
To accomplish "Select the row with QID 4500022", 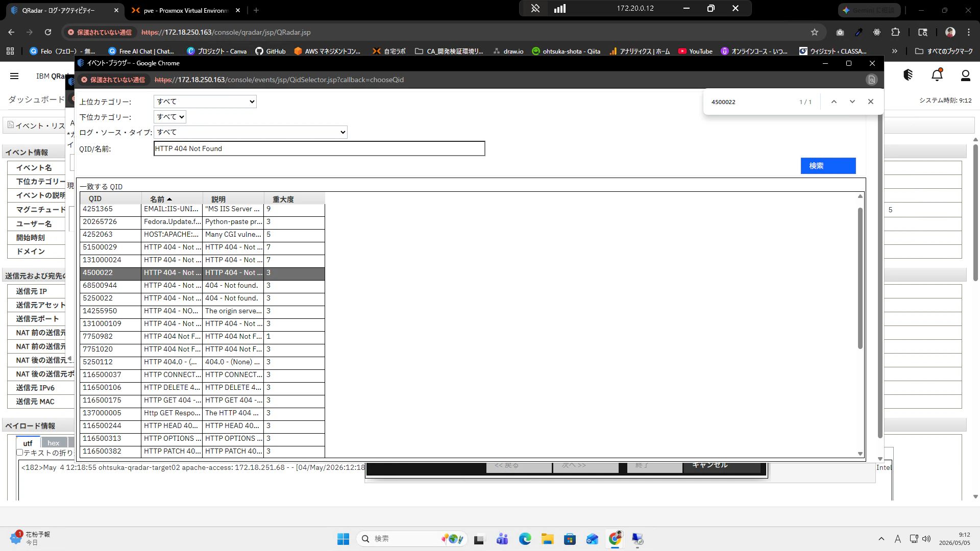I will [202, 273].
